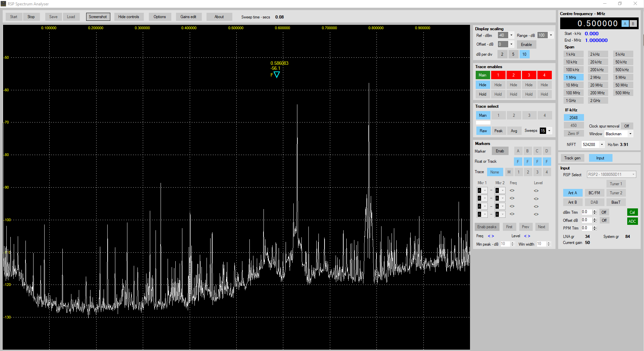Select antenna Ant B
This screenshot has height=351, width=644.
pyautogui.click(x=573, y=202)
